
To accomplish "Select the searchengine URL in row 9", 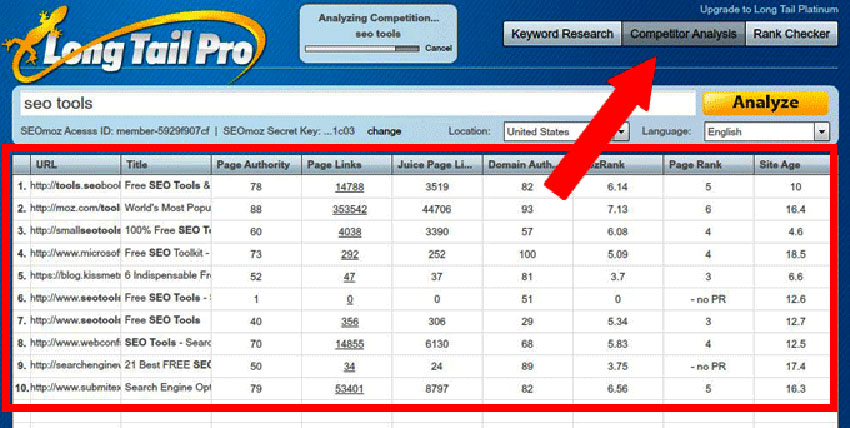I will click(75, 365).
